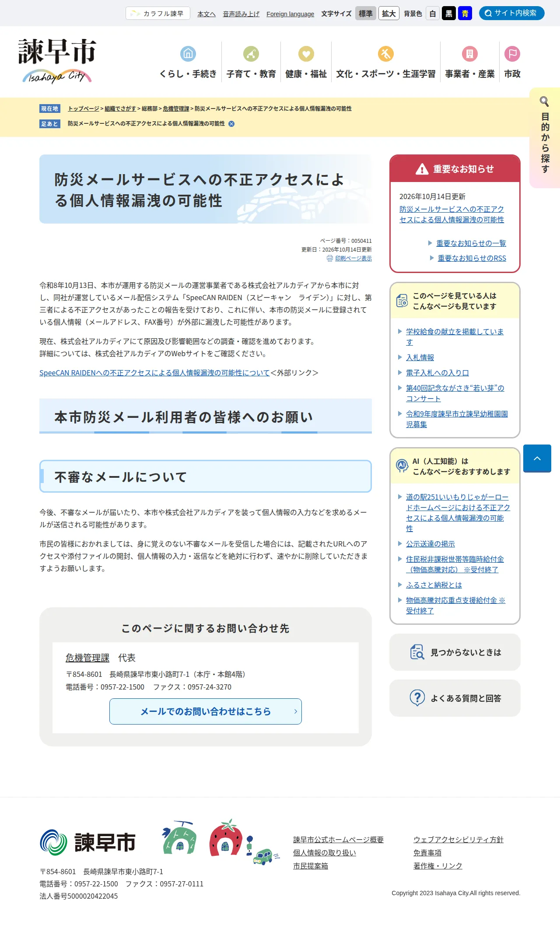560x928 pixels.
Task: Open the 事業者・産業 building icon
Action: (470, 54)
